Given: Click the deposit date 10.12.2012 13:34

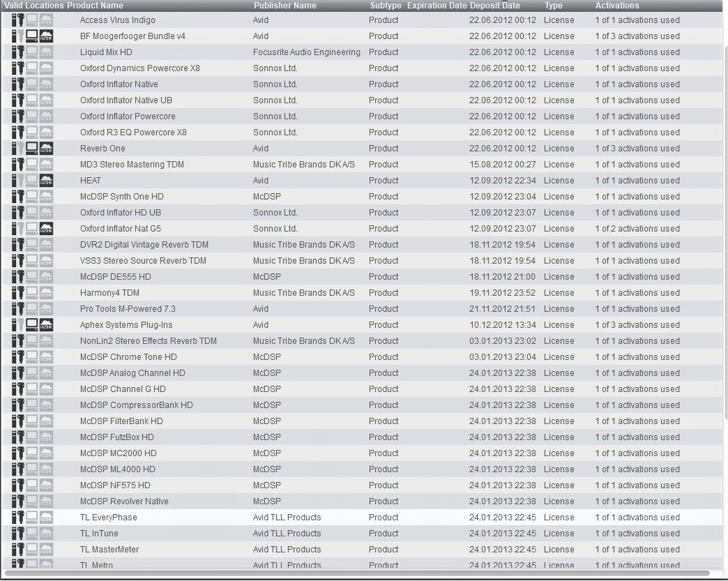Looking at the screenshot, I should pos(502,324).
